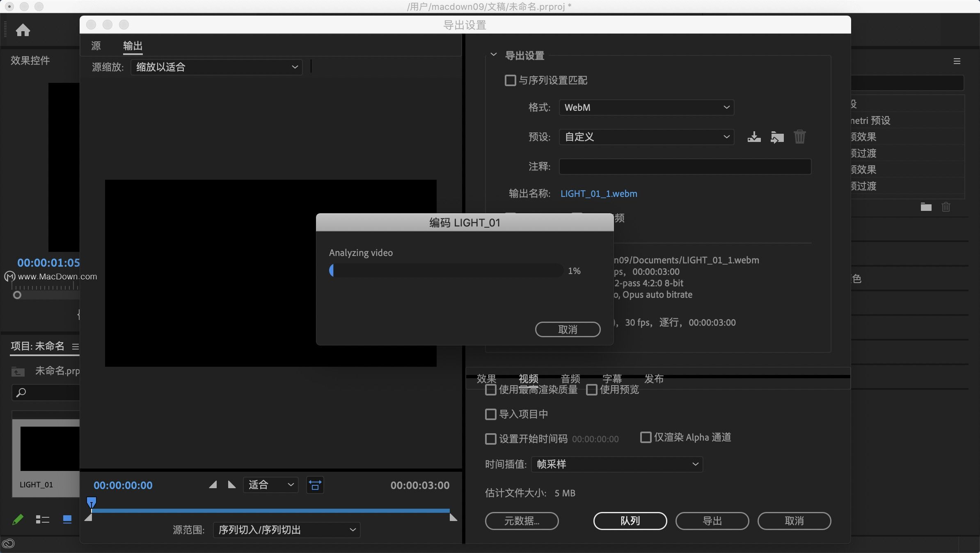Screen dimensions: 980x553
Task: Switch project panel to icon view
Action: 67,520
